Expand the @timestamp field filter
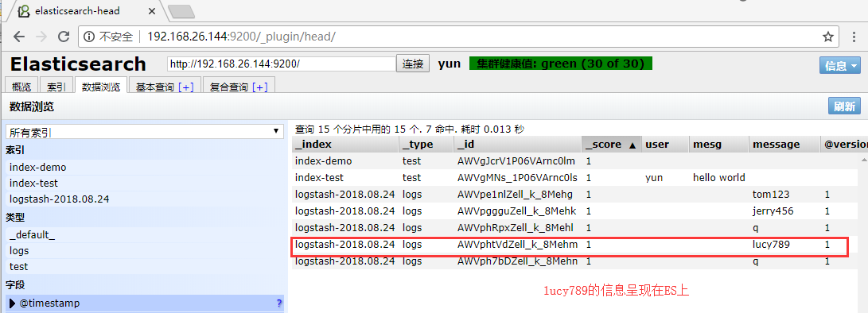The height and width of the screenshot is (313, 868). click(13, 303)
